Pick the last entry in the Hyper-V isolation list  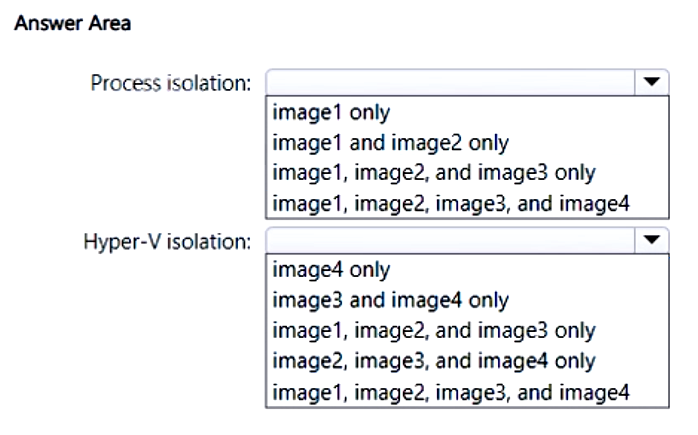pyautogui.click(x=450, y=392)
